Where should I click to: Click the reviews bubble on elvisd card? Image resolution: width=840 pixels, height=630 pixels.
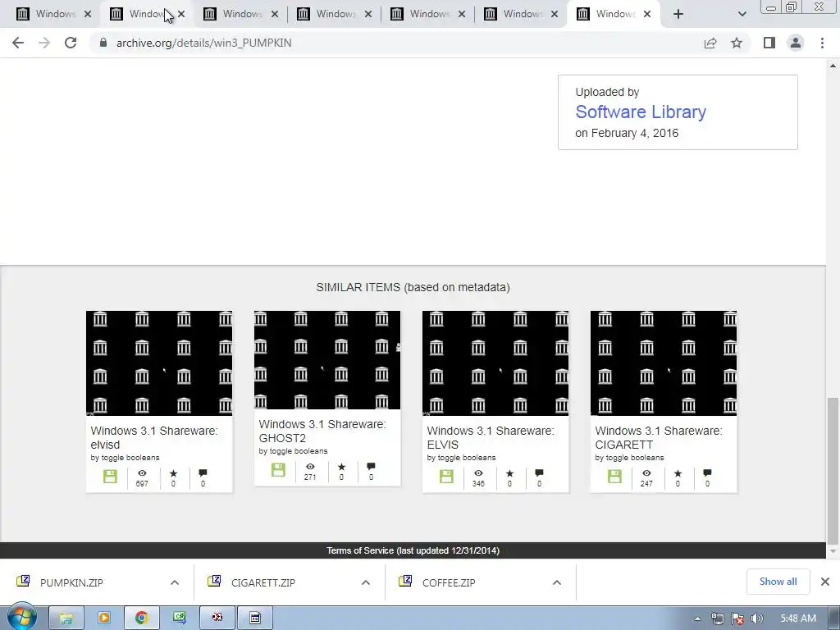(203, 473)
